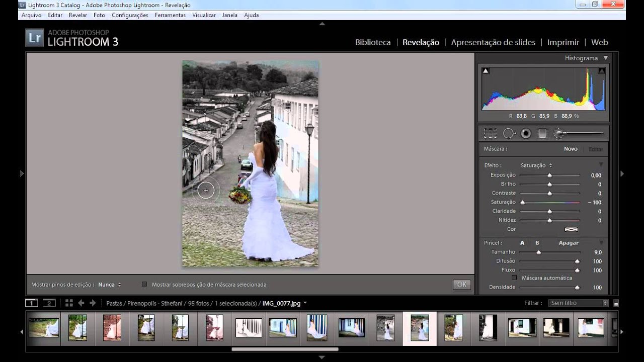Select the Adjustment brush tool
This screenshot has width=644, height=362.
pos(579,133)
